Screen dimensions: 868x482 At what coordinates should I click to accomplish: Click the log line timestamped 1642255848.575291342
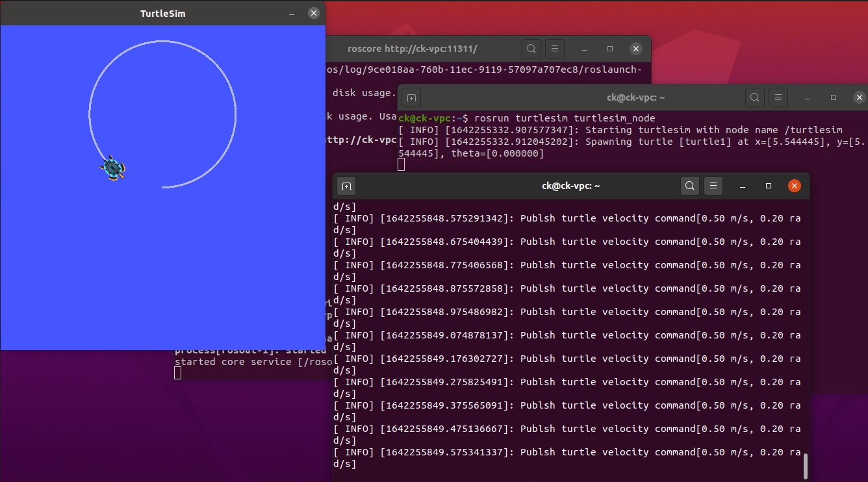point(567,224)
